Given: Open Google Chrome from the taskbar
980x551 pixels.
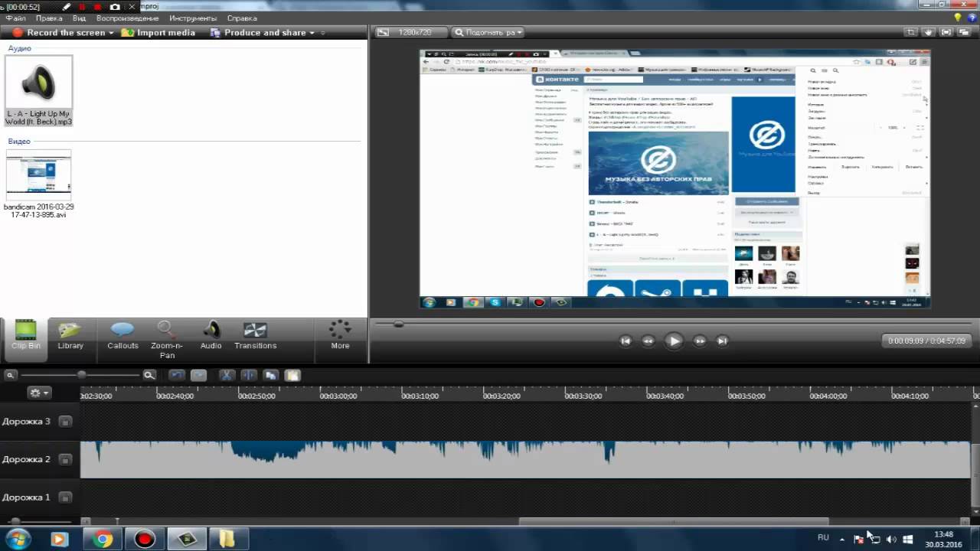Looking at the screenshot, I should click(x=102, y=539).
